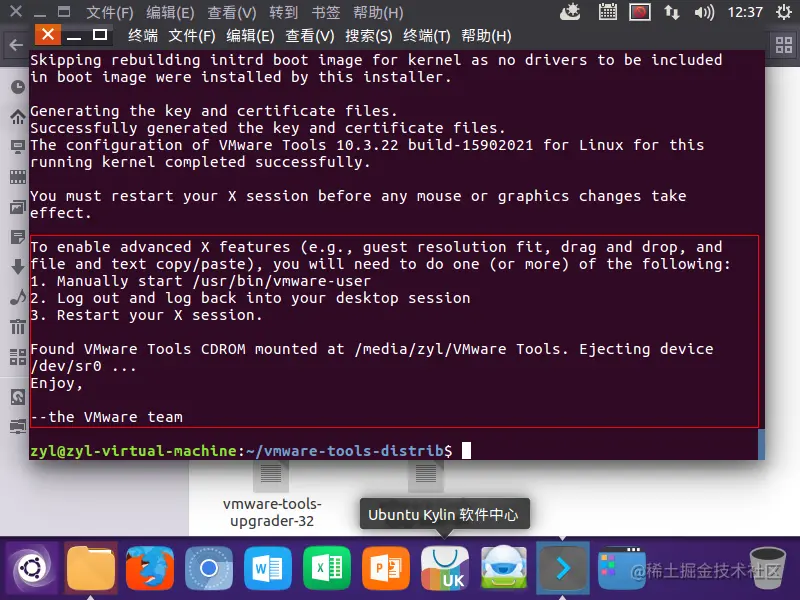800x600 pixels.
Task: Open the terminal 终端 title menu
Action: (143, 36)
